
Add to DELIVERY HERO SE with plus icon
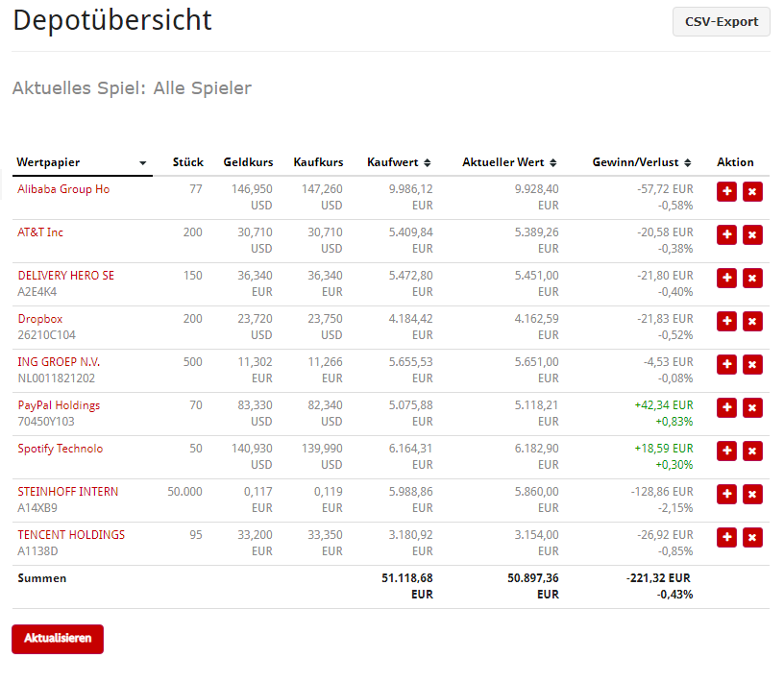(726, 278)
